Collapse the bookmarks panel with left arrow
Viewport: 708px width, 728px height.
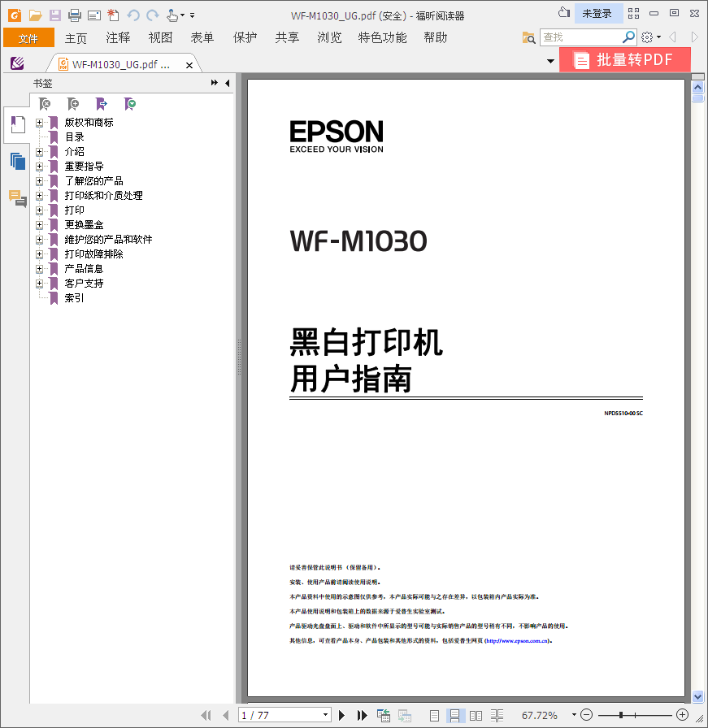(227, 83)
